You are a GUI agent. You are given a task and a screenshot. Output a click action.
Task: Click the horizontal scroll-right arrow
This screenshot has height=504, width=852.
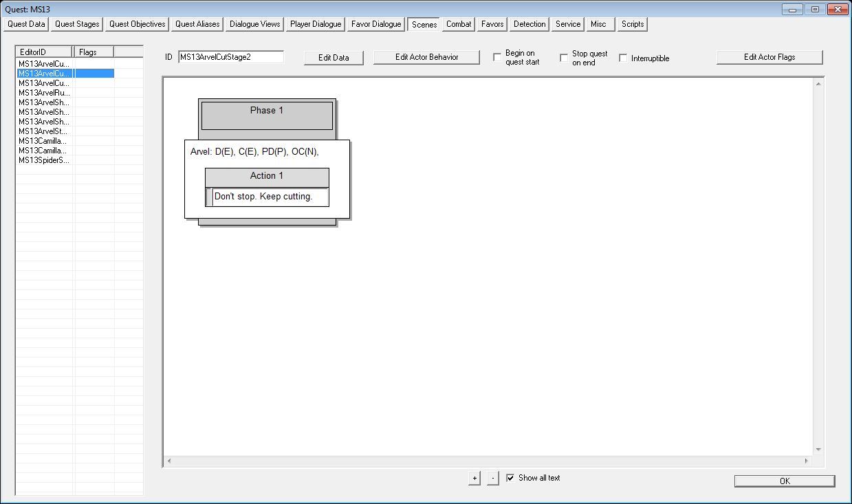[x=807, y=461]
